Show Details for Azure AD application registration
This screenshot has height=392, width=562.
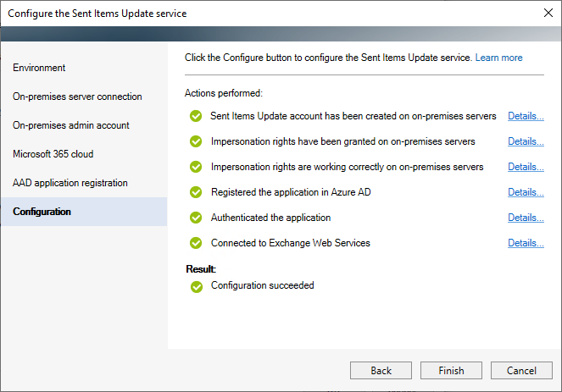526,192
